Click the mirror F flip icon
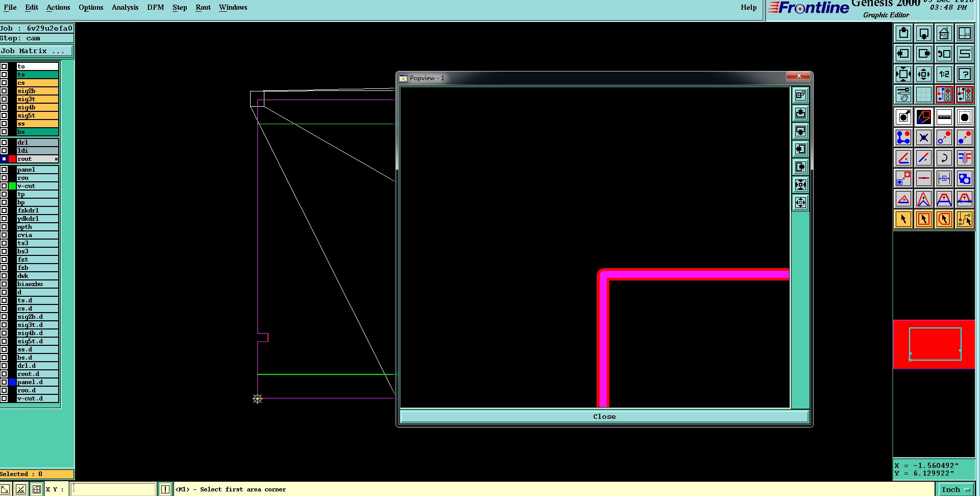 coord(965,158)
